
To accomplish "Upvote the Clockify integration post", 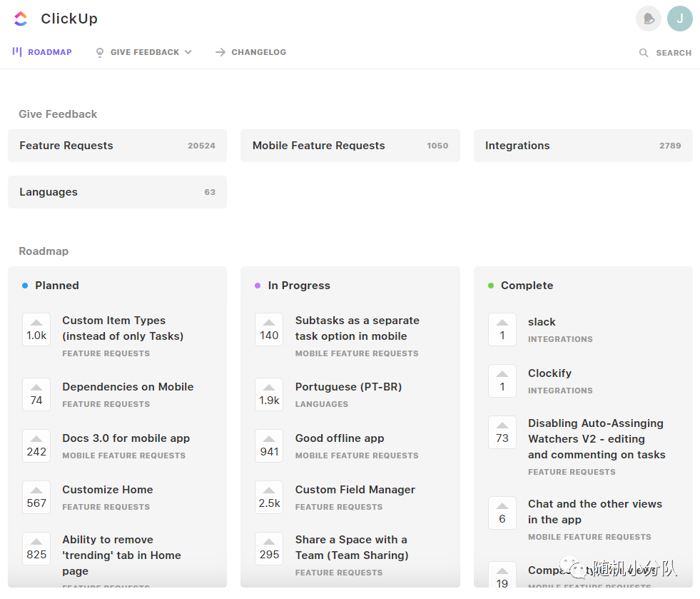I will point(502,381).
